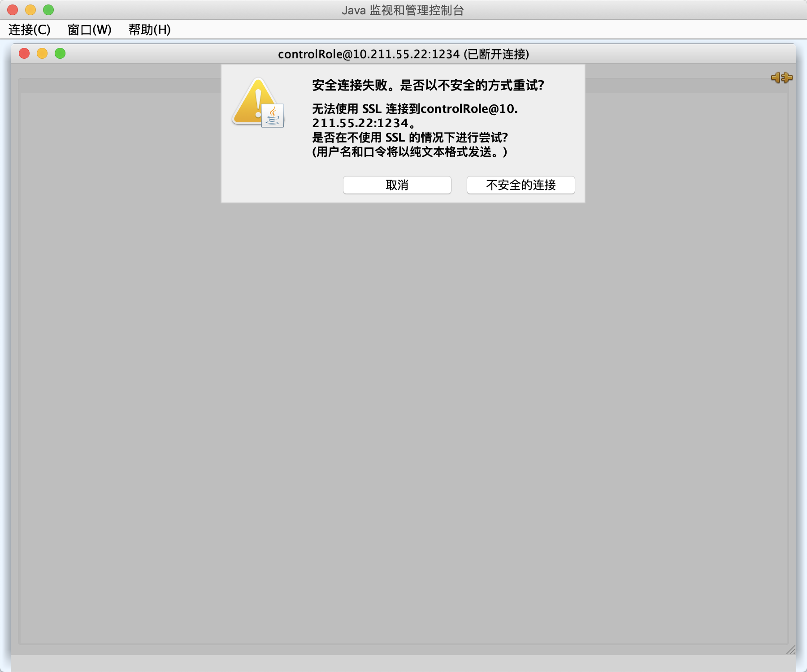Click the text (用户名和口令将以纯文本格式发送。)
Screen dimensions: 807x672
(410, 152)
